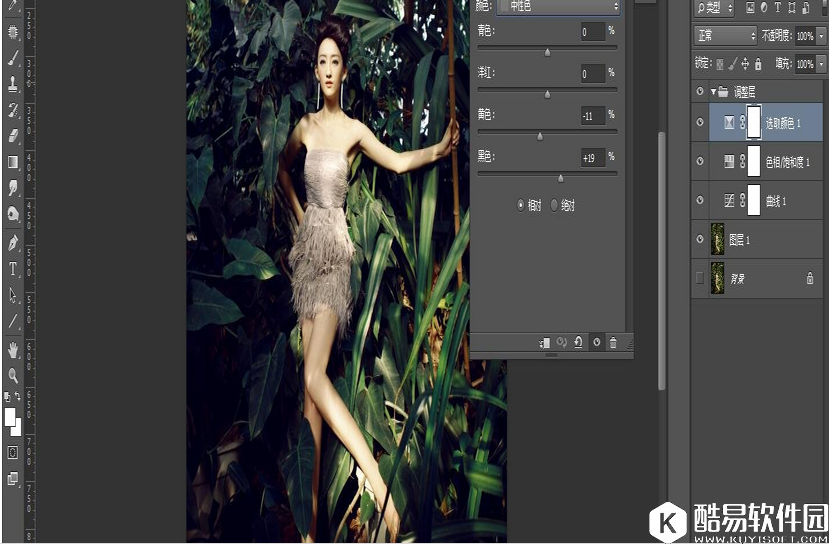Select the 背景 layer
The height and width of the screenshot is (544, 829).
766,278
